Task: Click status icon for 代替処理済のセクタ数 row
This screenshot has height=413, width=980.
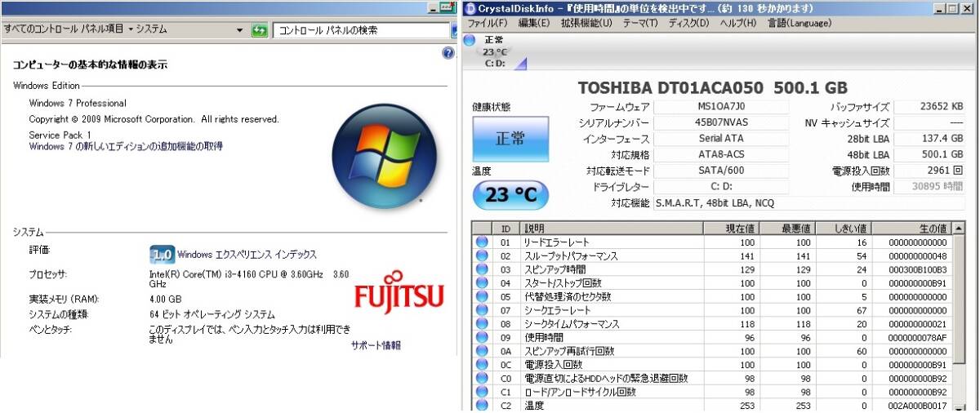Action: click(x=482, y=297)
